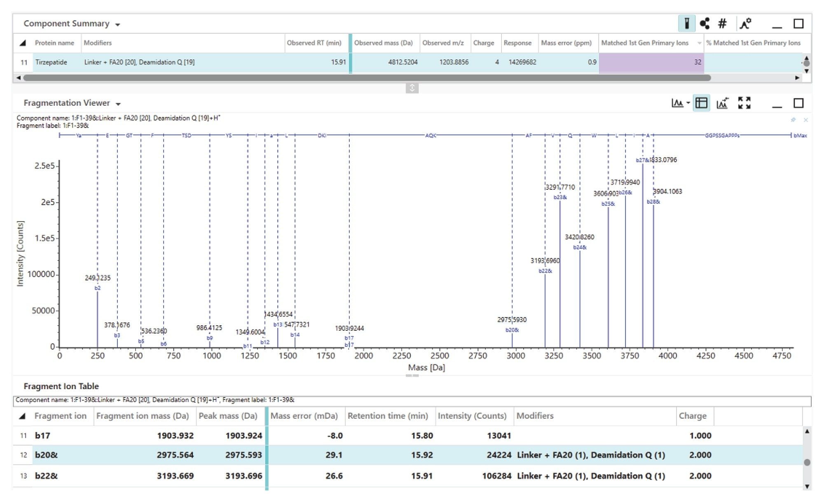Open the Fragmentation Viewer dropdown

point(118,104)
